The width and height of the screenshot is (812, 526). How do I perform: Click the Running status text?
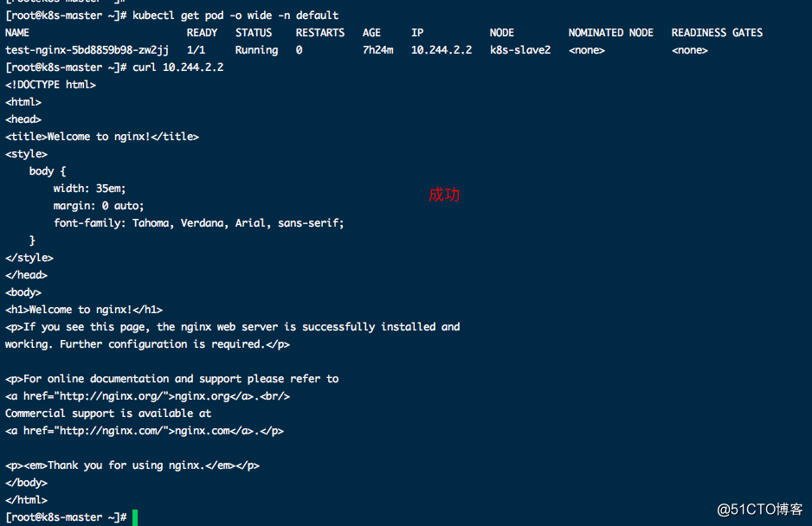pyautogui.click(x=256, y=50)
